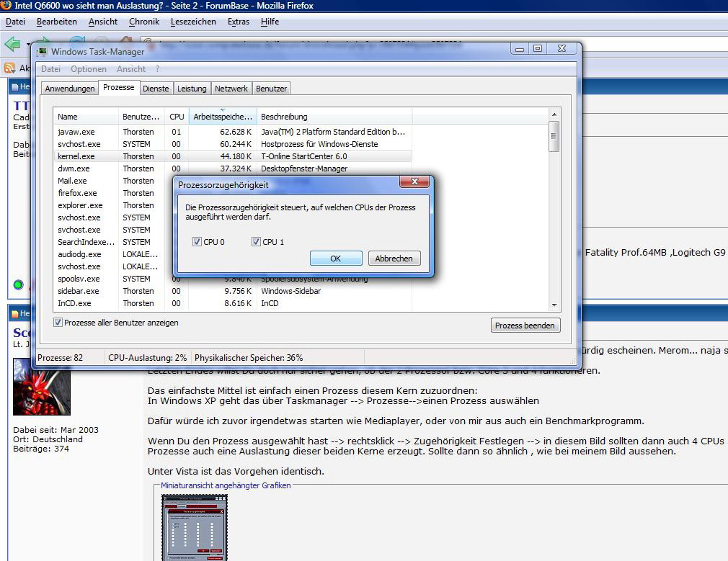Select the audiodg.exe process row
The width and height of the screenshot is (728, 561).
coord(113,254)
